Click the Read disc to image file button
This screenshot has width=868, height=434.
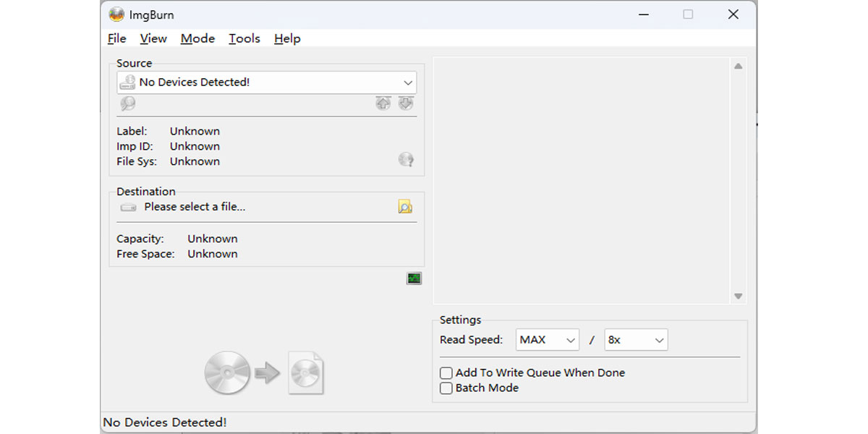point(264,373)
